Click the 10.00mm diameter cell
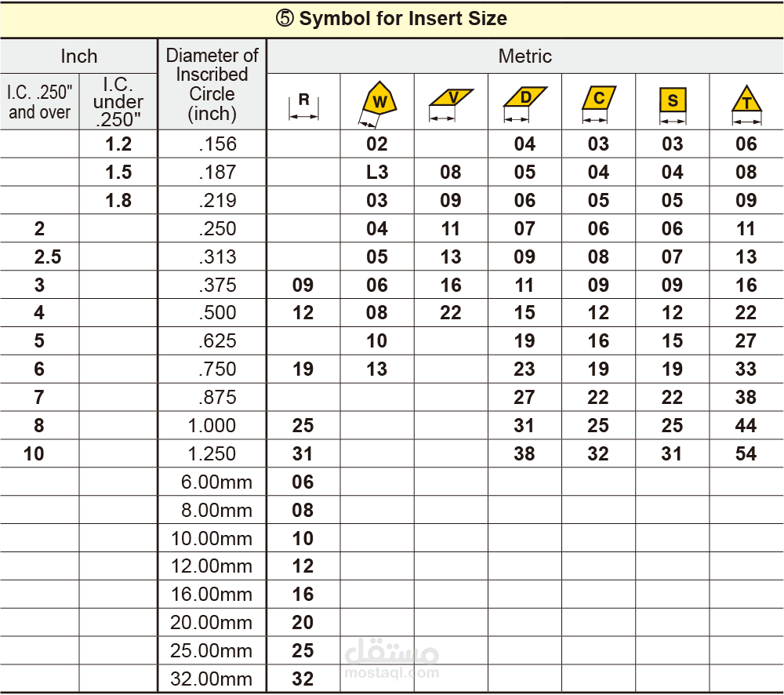The height and width of the screenshot is (695, 784). pos(212,539)
